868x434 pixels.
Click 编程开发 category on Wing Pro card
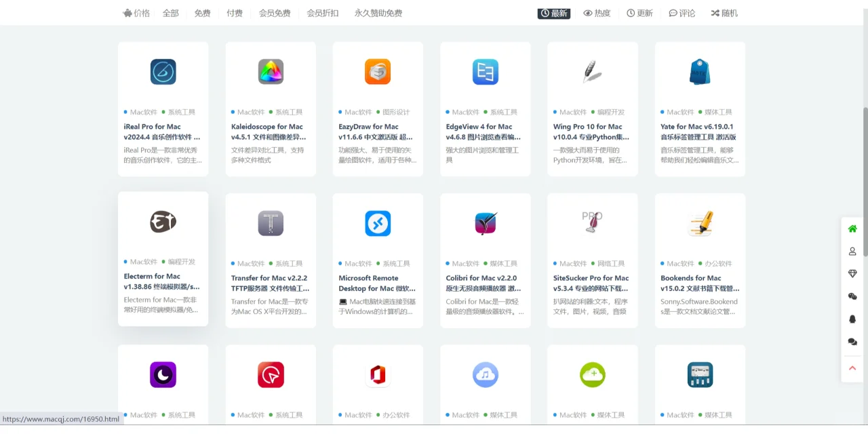click(x=611, y=113)
